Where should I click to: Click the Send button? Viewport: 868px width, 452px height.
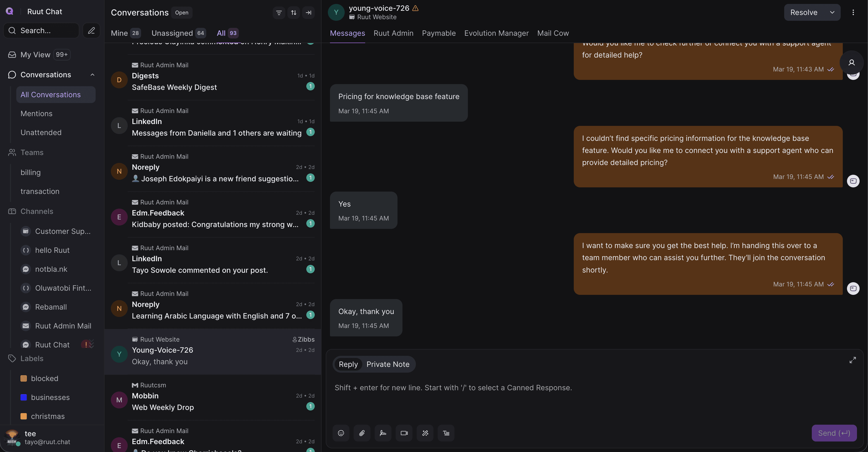pyautogui.click(x=834, y=433)
